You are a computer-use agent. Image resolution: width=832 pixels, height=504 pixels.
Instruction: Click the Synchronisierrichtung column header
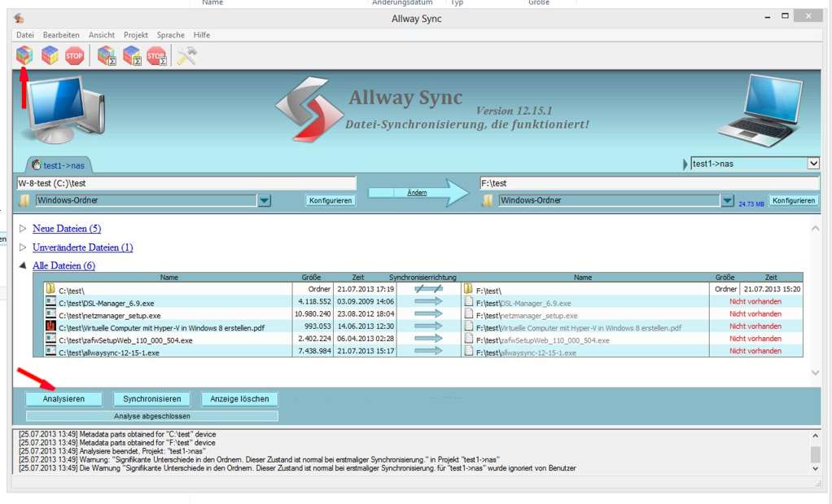423,278
